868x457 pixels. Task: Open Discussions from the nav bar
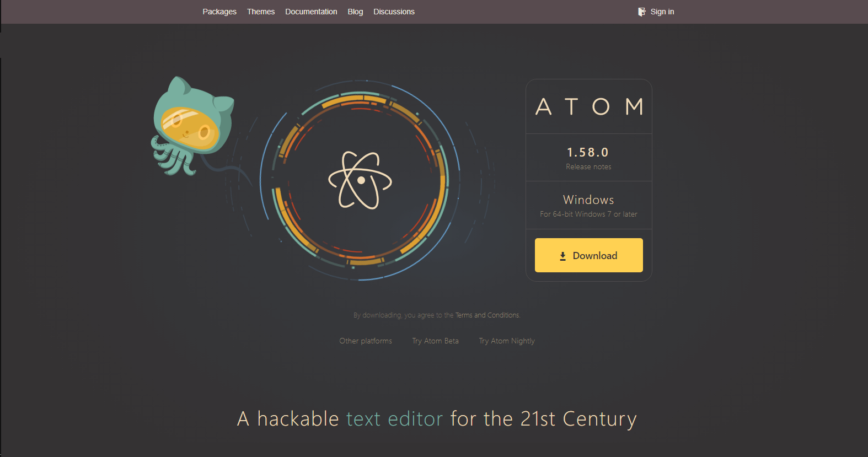(x=394, y=12)
